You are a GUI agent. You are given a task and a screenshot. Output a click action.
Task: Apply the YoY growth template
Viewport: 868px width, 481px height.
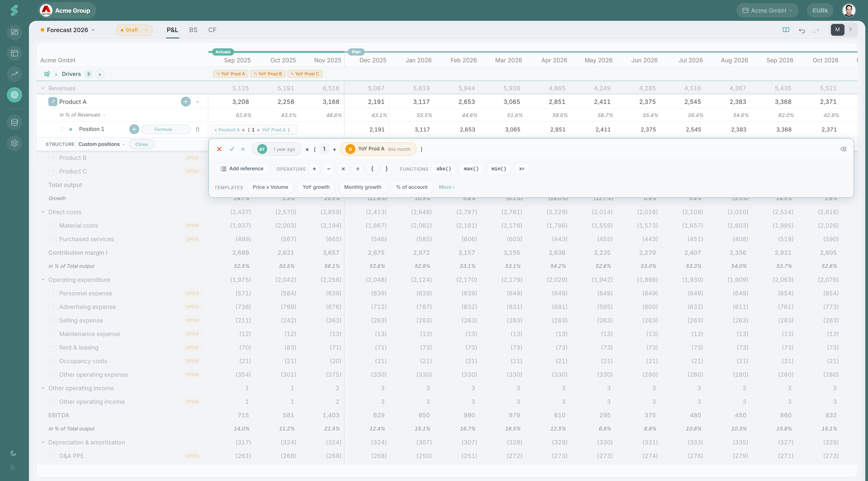[316, 187]
